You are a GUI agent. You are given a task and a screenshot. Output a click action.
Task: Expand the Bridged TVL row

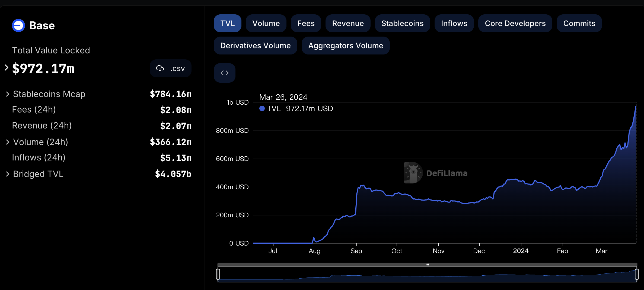point(8,174)
